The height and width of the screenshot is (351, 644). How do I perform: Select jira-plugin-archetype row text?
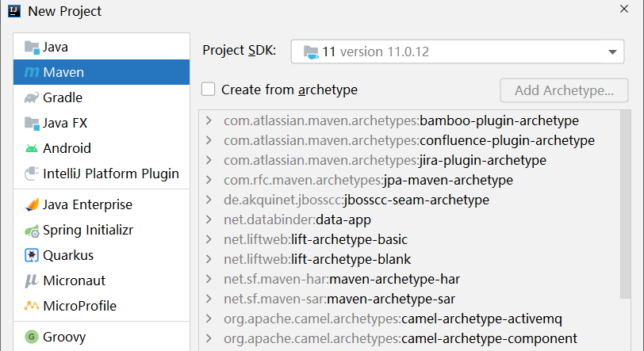385,160
